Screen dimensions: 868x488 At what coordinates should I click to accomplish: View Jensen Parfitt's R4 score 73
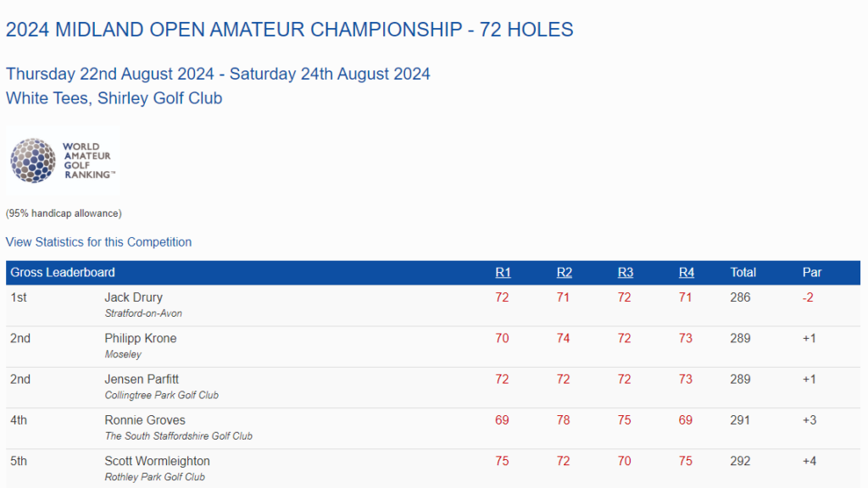[x=685, y=380]
